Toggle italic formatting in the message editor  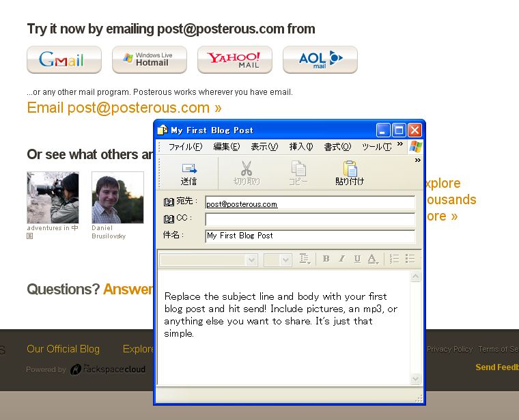(341, 258)
